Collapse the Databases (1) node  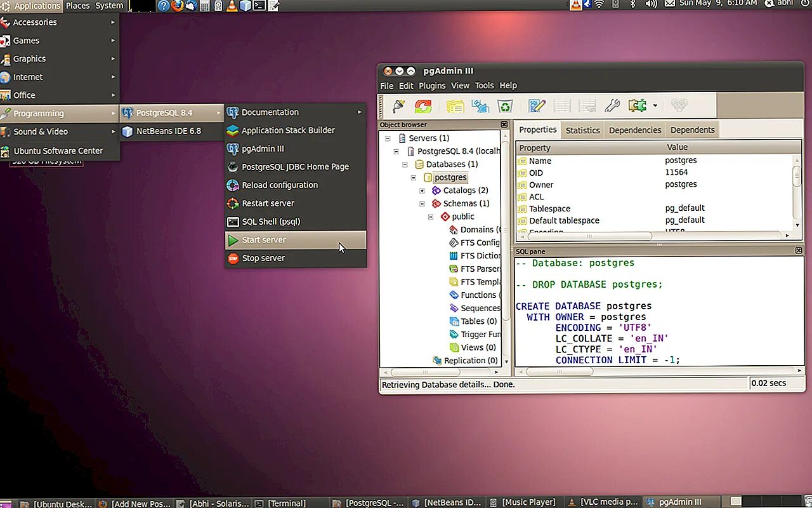tap(405, 164)
